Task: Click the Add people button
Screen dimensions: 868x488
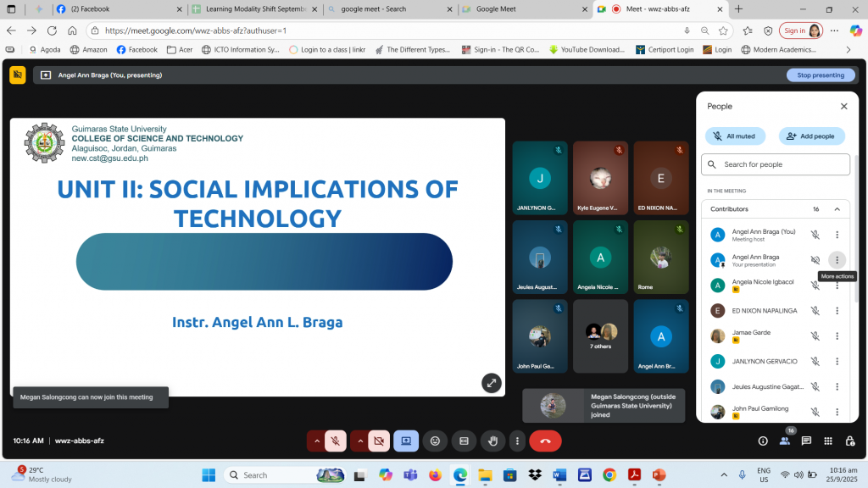Action: click(811, 136)
